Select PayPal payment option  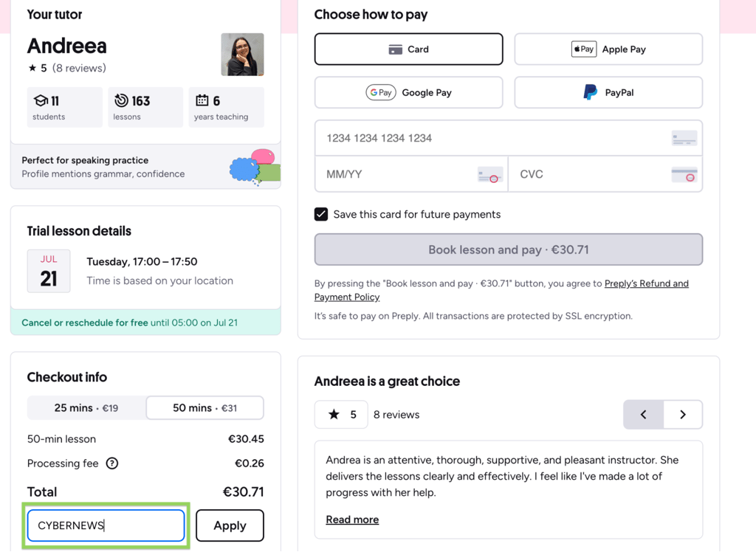click(x=608, y=92)
